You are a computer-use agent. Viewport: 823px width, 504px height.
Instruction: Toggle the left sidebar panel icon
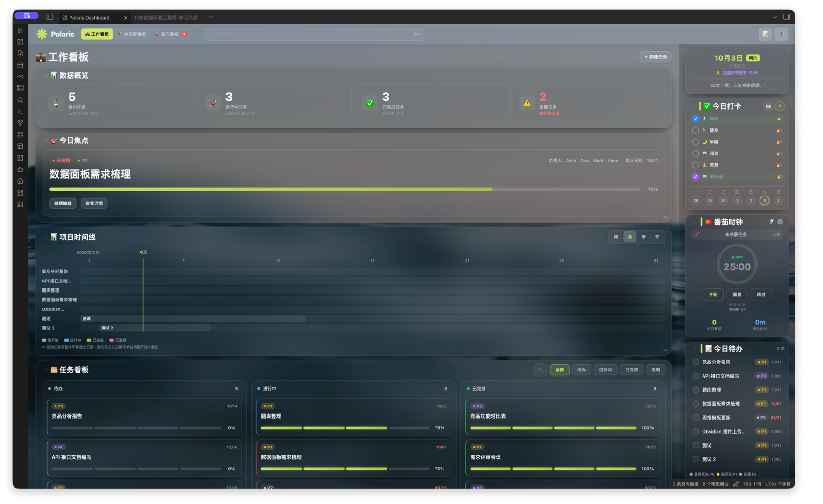[x=50, y=17]
